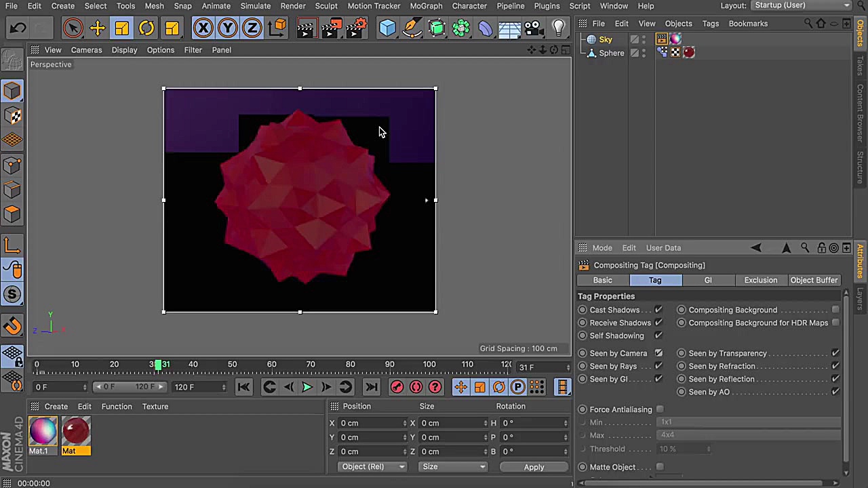Disable the Cast Shadows checkbox
The image size is (868, 488).
[658, 310]
